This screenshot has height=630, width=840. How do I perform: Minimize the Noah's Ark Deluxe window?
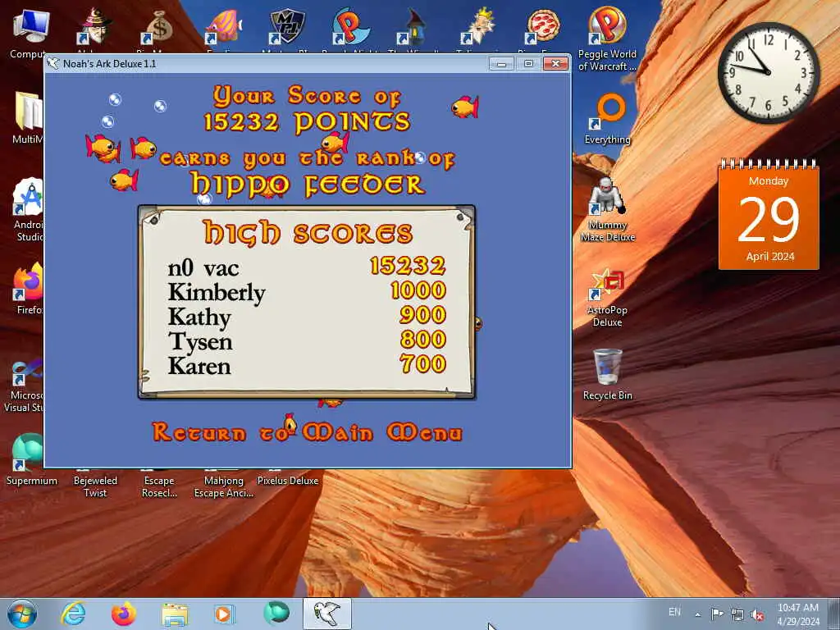pyautogui.click(x=501, y=64)
